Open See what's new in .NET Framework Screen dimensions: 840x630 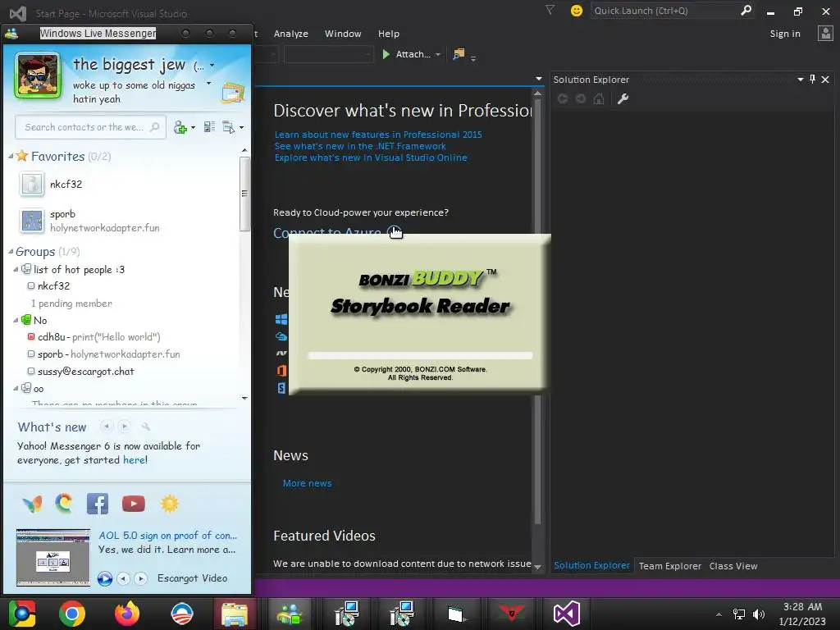pyautogui.click(x=360, y=146)
